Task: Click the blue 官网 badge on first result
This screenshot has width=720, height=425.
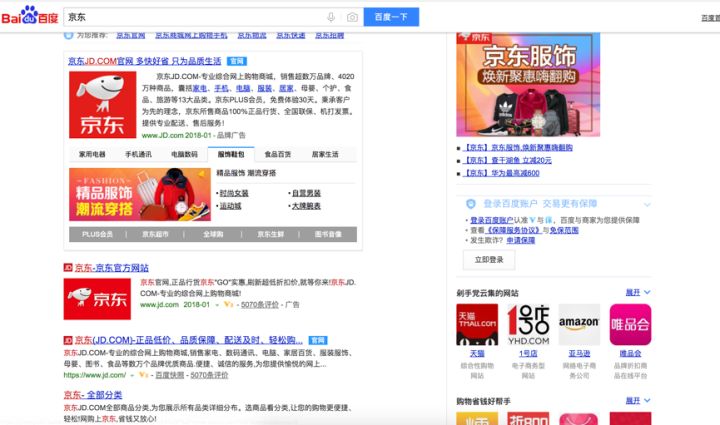Action: pyautogui.click(x=237, y=61)
